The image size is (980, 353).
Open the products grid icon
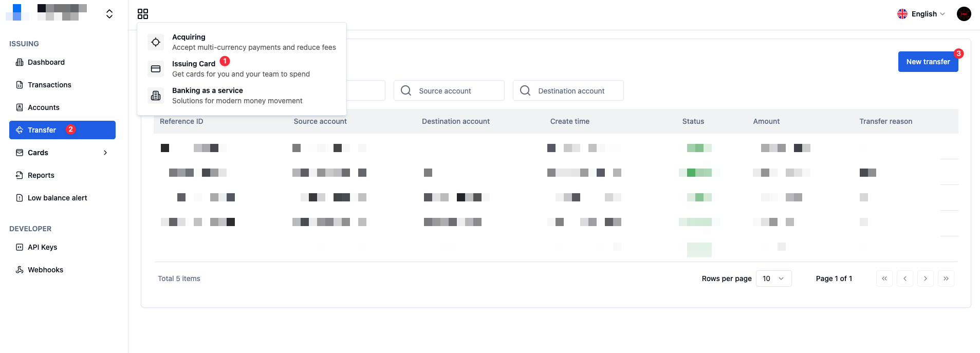pos(143,14)
